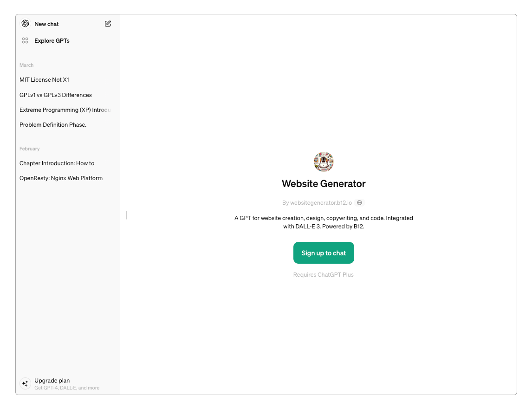Click the new chat compose pencil icon
This screenshot has width=532, height=409.
tap(108, 23)
